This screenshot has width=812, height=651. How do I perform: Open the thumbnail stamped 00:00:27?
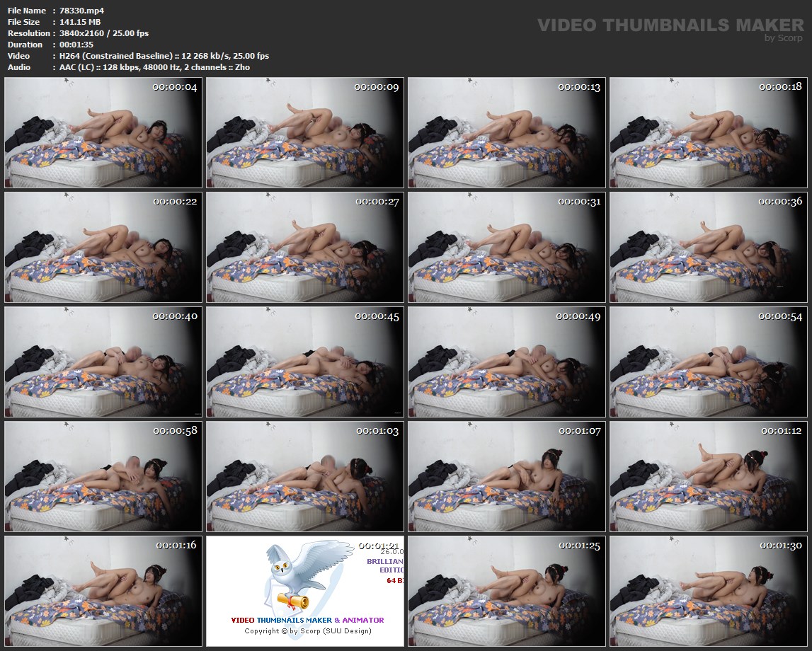point(305,247)
